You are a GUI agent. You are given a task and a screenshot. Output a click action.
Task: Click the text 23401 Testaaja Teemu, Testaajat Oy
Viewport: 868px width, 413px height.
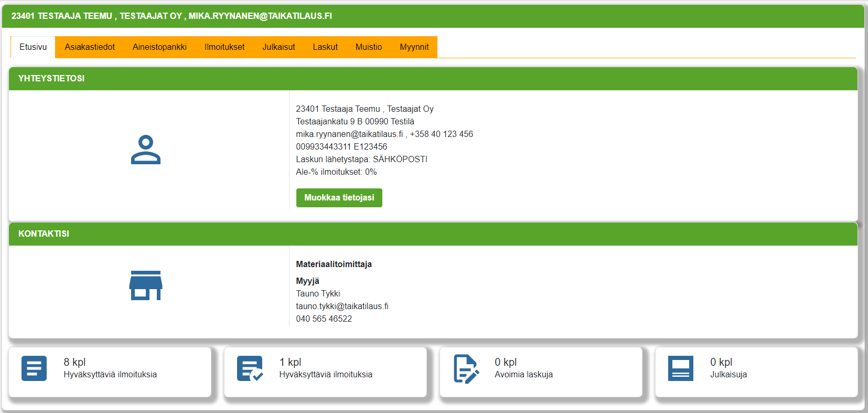[x=365, y=109]
